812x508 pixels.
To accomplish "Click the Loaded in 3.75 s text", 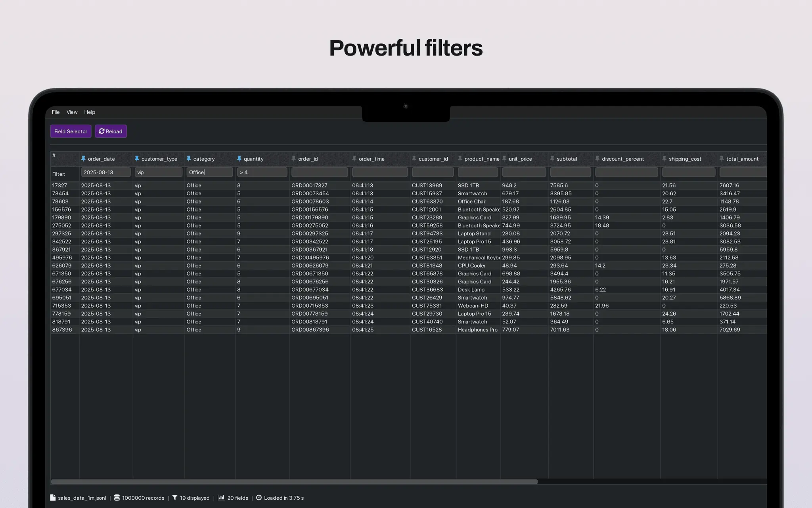I will 284,498.
